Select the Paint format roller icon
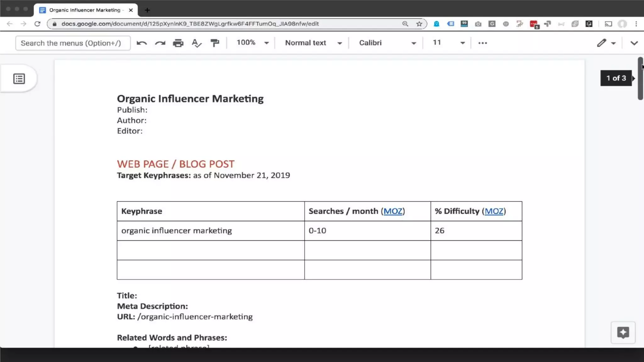This screenshot has height=362, width=644. (215, 43)
